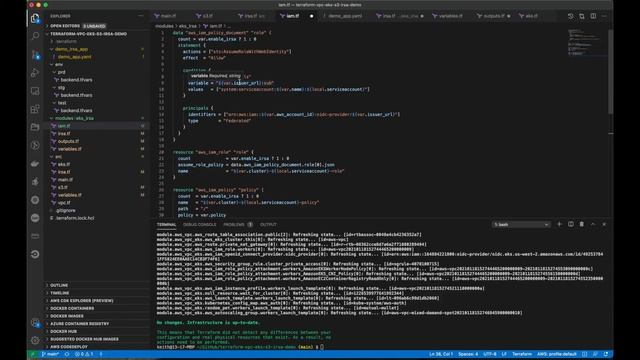Viewport: 640px width, 360px height.
Task: Click Terraform language mode in status bar
Action: click(x=522, y=354)
